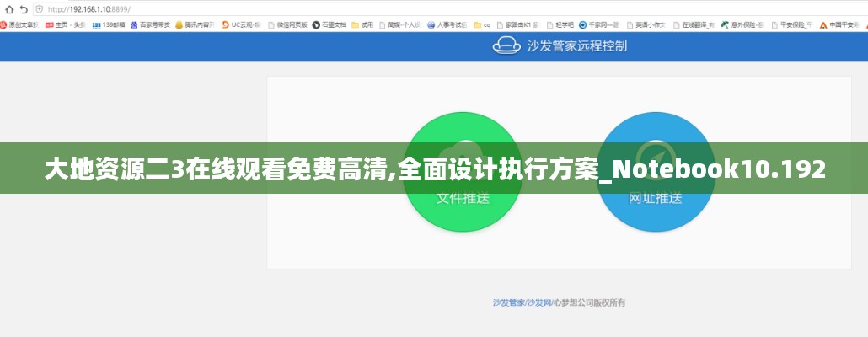Open the 主页 - 头条 bookmark

pyautogui.click(x=65, y=25)
